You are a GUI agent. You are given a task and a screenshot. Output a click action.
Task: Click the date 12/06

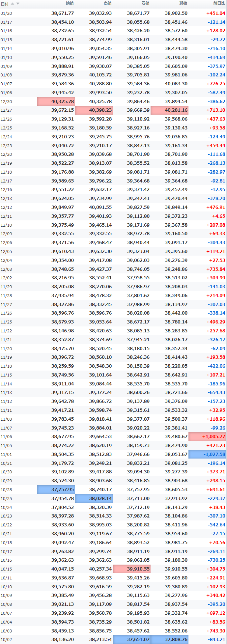click(6, 243)
